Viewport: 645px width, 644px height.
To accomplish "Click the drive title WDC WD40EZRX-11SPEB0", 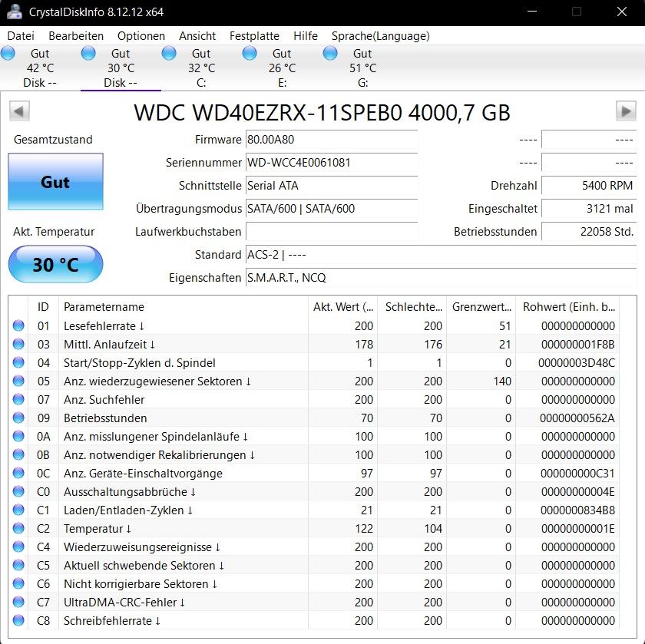I will tap(322, 112).
